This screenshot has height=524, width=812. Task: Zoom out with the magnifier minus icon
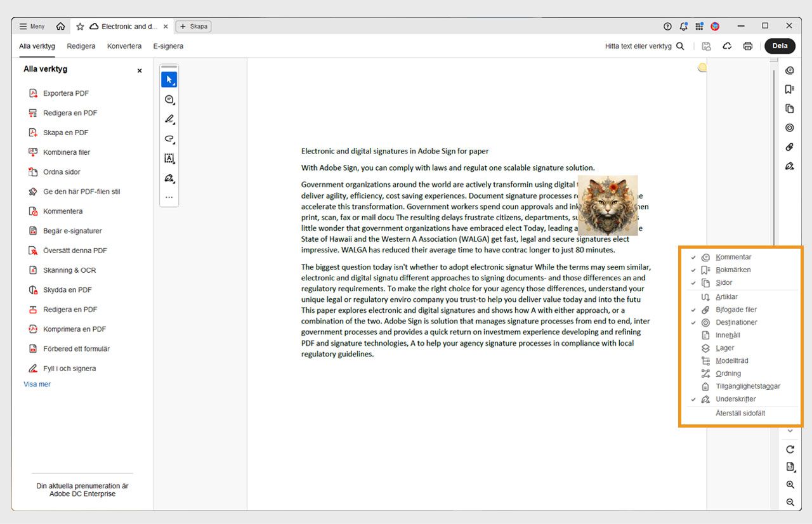coord(790,502)
